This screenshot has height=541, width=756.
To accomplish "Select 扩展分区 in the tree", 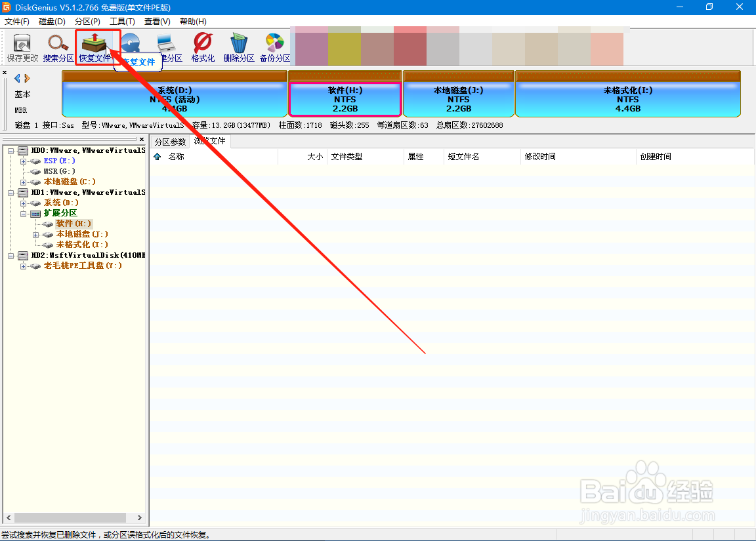I will pyautogui.click(x=60, y=213).
